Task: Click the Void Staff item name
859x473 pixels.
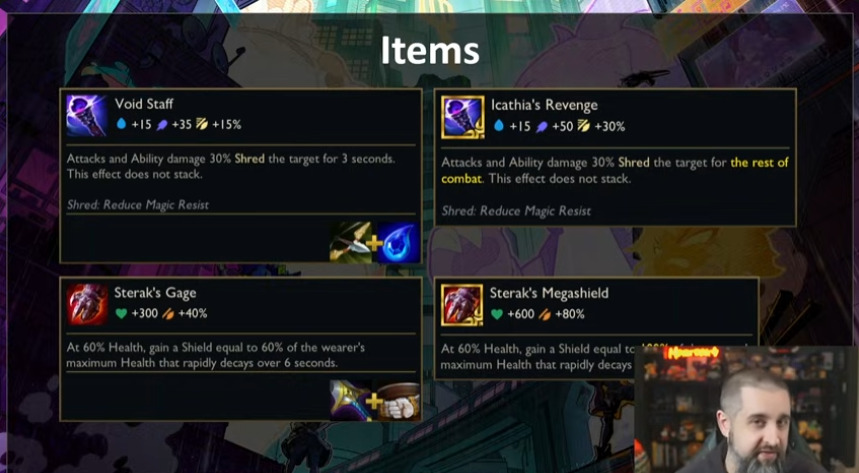Action: coord(144,104)
